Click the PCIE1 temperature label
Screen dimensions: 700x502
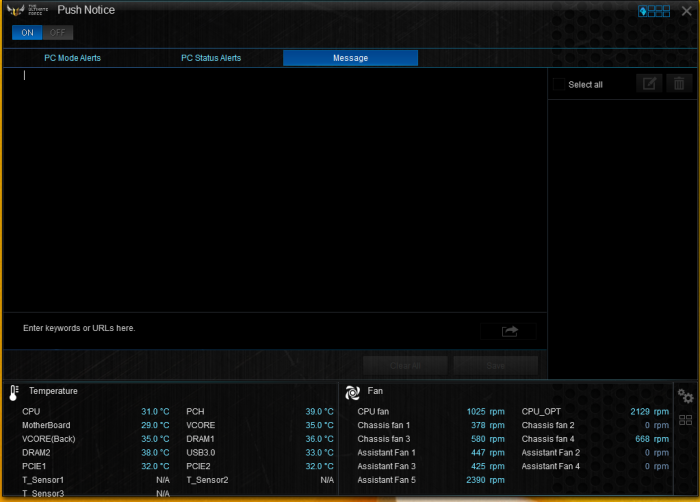(34, 466)
